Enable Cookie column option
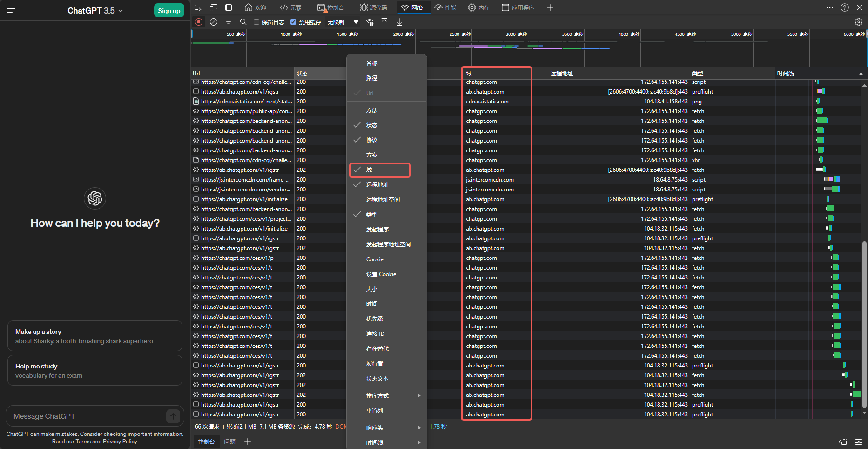 click(x=387, y=259)
